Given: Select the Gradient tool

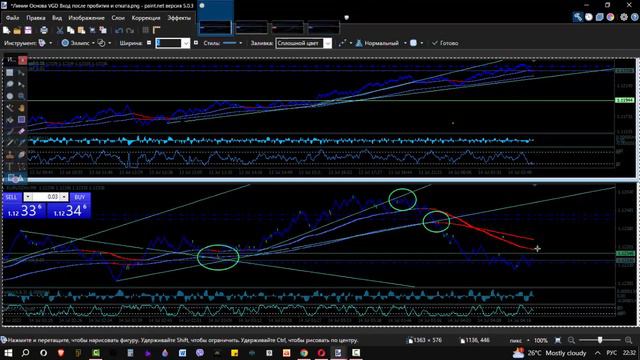Looking at the screenshot, I should 21,120.
